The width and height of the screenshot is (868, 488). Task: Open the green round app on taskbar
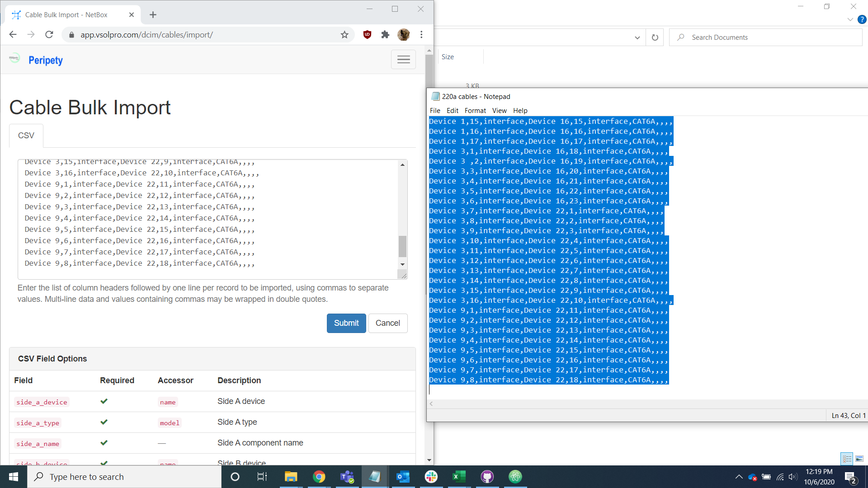click(515, 477)
